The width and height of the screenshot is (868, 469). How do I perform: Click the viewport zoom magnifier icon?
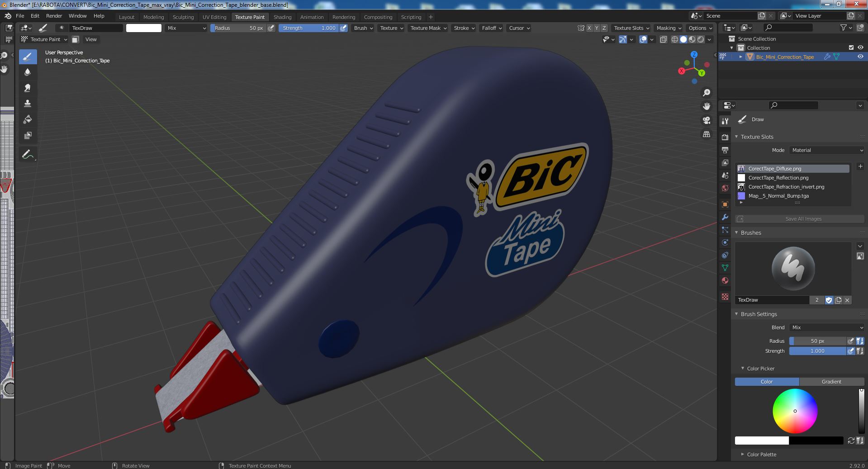[x=707, y=93]
